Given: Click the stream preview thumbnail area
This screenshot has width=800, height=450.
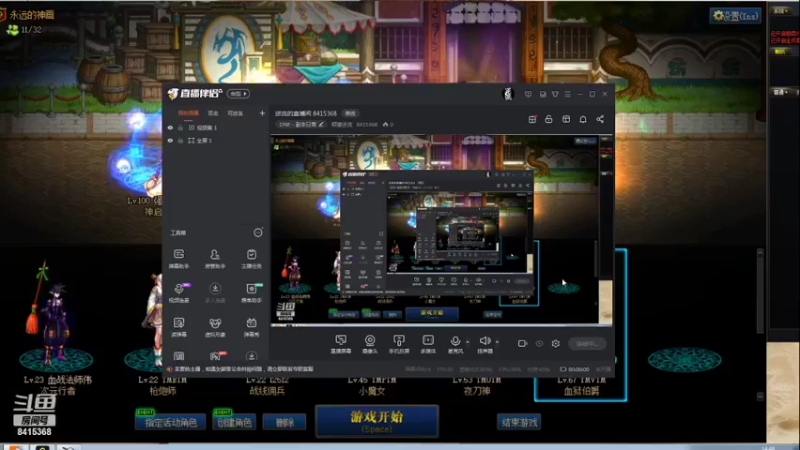Looking at the screenshot, I should point(441,230).
